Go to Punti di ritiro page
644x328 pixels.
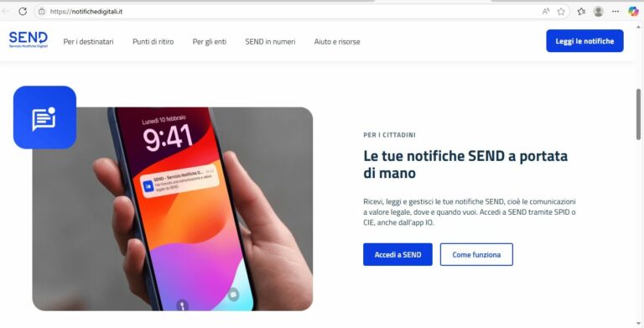[x=153, y=41]
